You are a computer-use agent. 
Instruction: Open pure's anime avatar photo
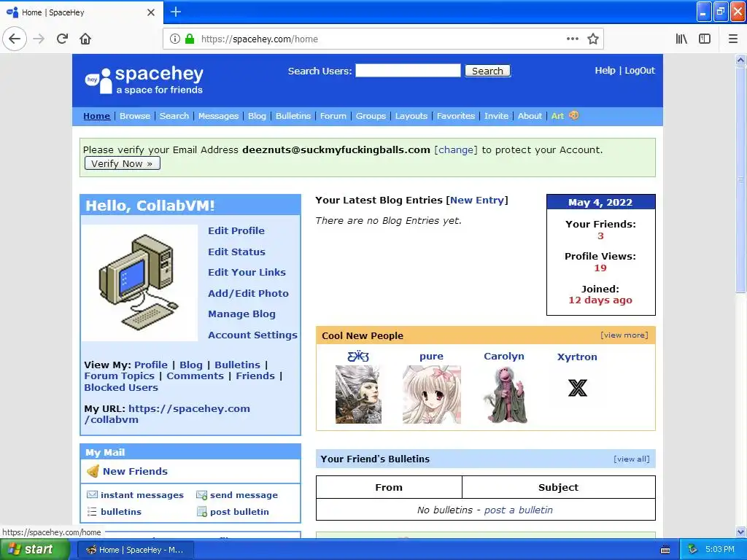[x=432, y=394]
